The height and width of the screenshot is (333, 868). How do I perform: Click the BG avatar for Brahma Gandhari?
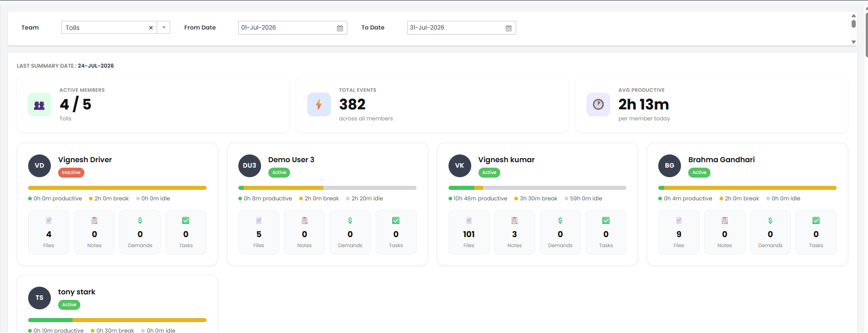click(x=670, y=166)
